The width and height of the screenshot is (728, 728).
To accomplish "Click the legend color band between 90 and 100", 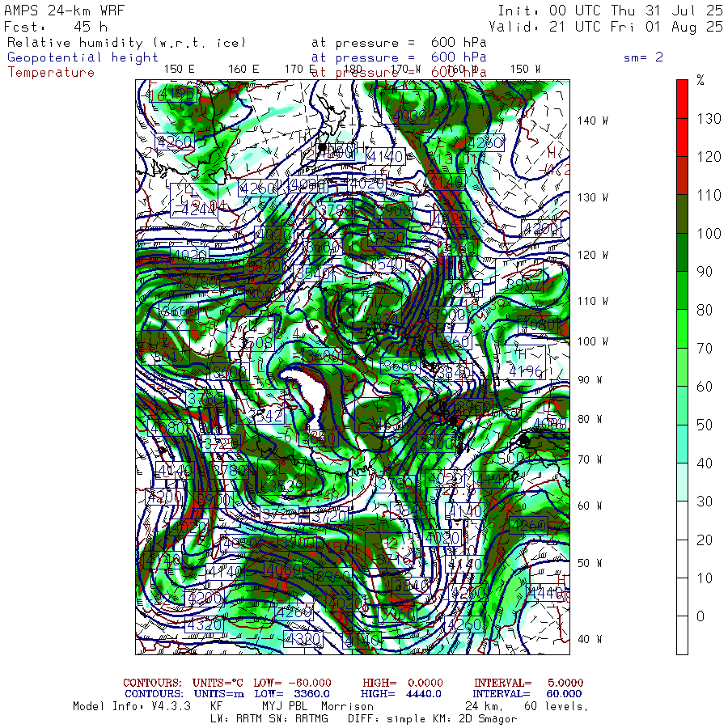I will point(682,252).
